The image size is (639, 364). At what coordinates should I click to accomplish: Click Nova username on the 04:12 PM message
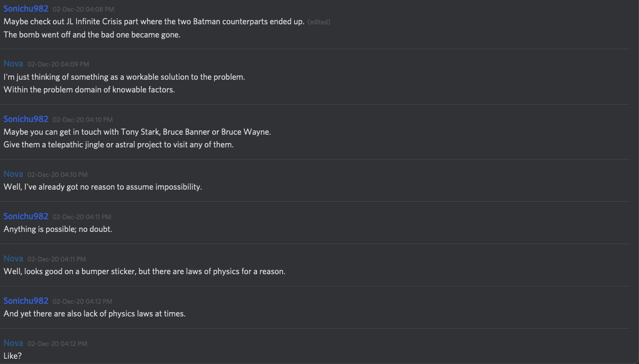pos(13,343)
